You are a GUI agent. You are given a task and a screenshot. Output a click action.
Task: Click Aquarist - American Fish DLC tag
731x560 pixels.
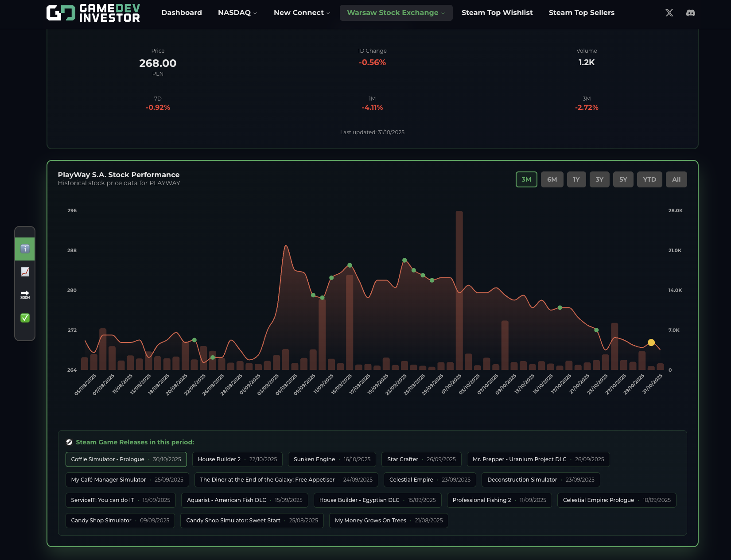pos(245,500)
